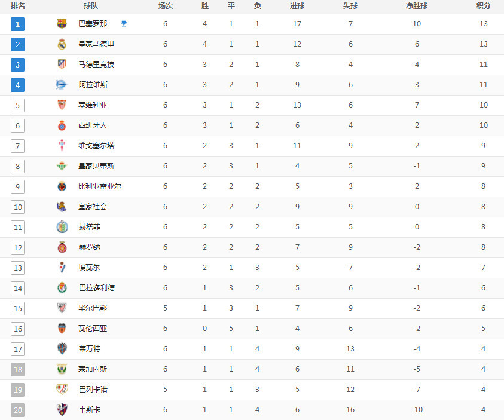This screenshot has height=420, width=504.
Task: Click the Villarreal yellow crest icon
Action: point(62,186)
